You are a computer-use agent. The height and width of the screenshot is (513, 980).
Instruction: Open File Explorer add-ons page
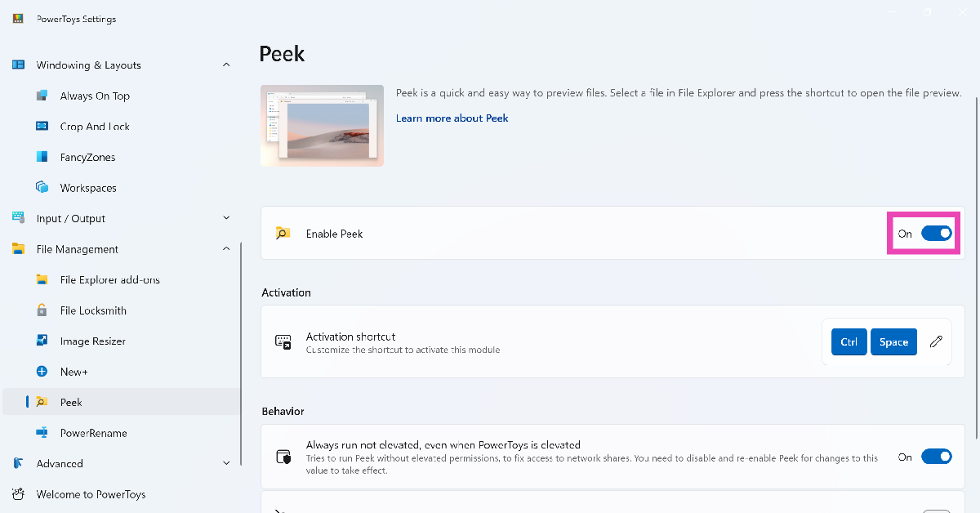click(x=109, y=279)
